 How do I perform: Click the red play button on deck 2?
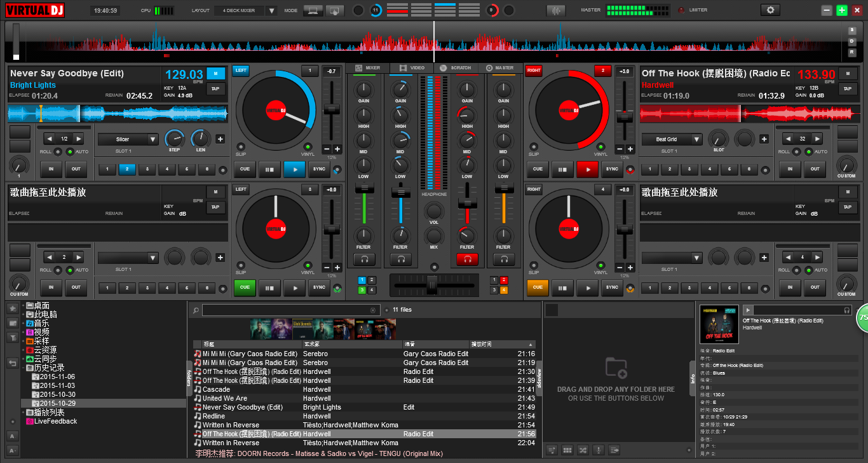(587, 169)
